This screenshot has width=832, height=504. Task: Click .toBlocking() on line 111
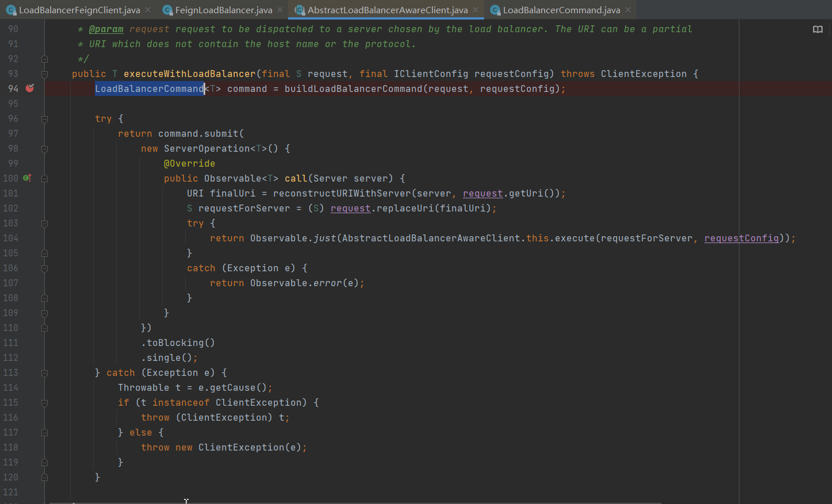tap(178, 343)
